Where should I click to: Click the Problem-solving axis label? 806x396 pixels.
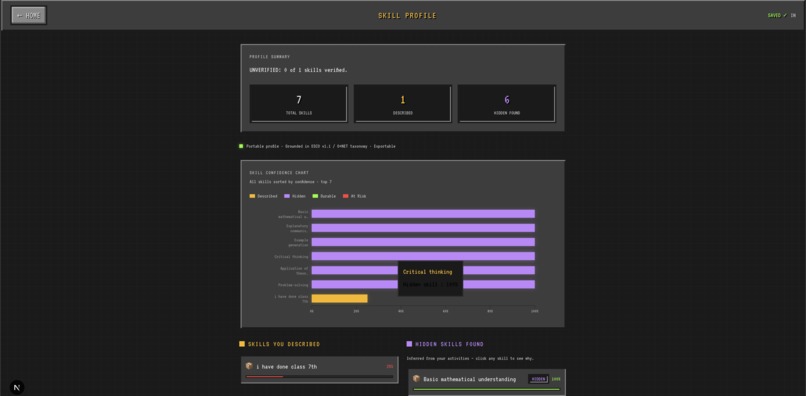pyautogui.click(x=293, y=284)
